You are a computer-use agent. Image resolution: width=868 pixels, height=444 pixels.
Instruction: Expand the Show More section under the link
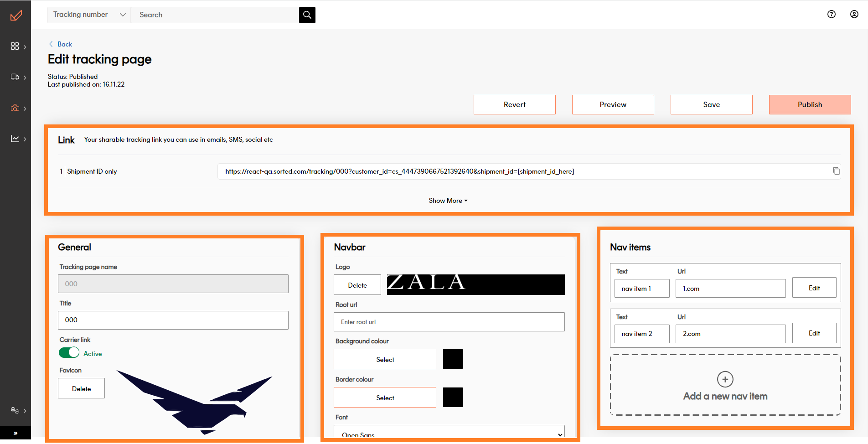coord(448,201)
